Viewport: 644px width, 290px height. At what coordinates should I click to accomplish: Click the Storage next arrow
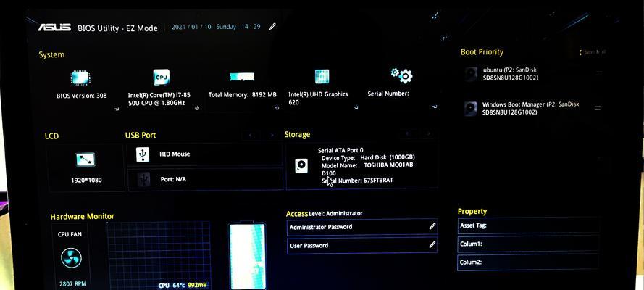(428, 134)
